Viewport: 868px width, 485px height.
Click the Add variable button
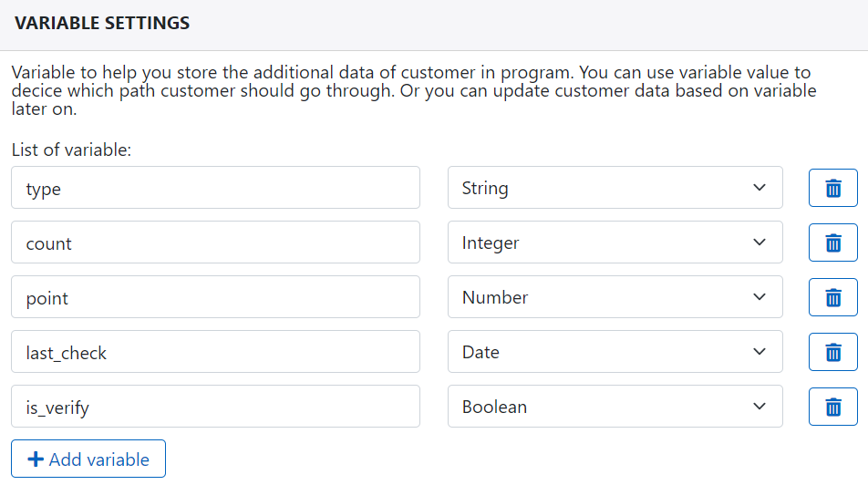pos(88,459)
